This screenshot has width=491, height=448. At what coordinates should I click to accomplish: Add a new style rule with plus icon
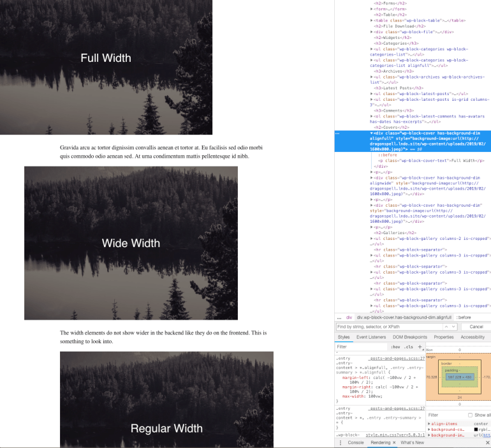(420, 347)
